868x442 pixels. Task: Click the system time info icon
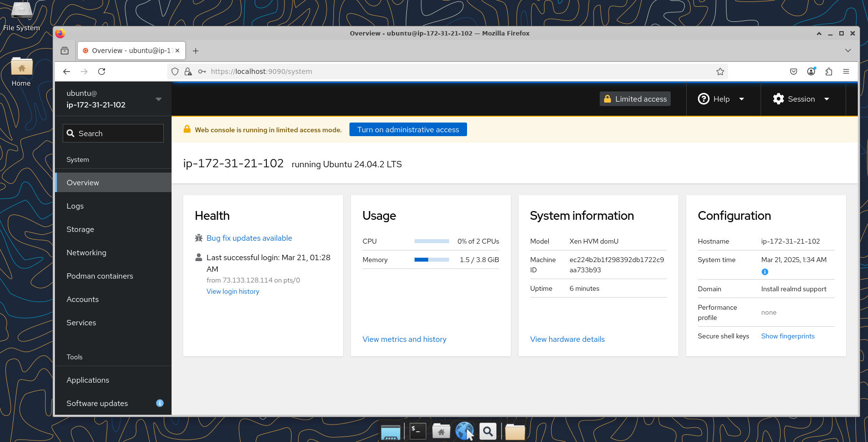pos(765,272)
